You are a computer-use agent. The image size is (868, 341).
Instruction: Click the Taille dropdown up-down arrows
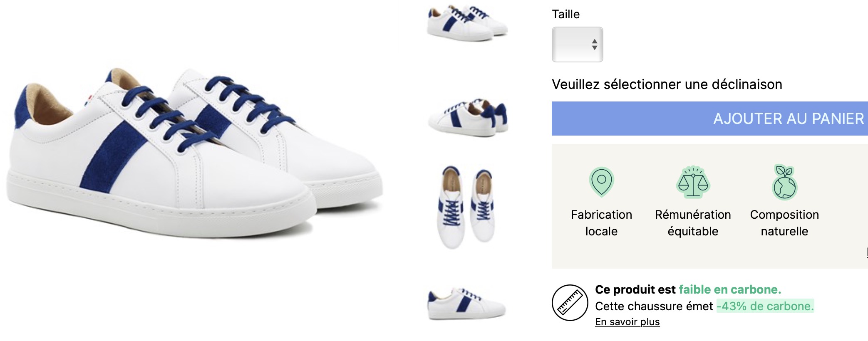pos(595,44)
